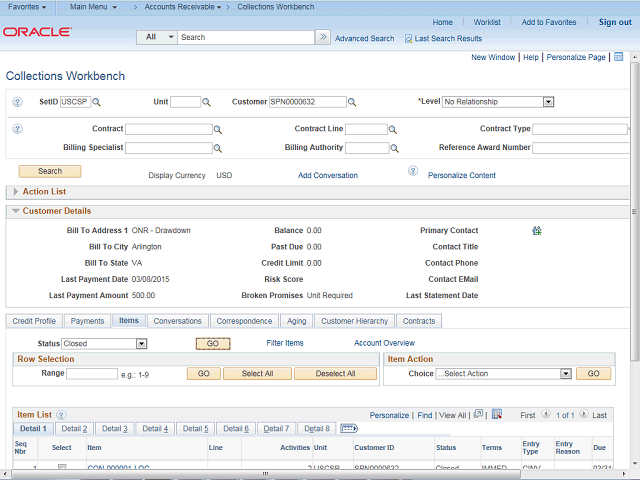640x480 pixels.
Task: Toggle the Last Search Results checkbox
Action: click(409, 38)
